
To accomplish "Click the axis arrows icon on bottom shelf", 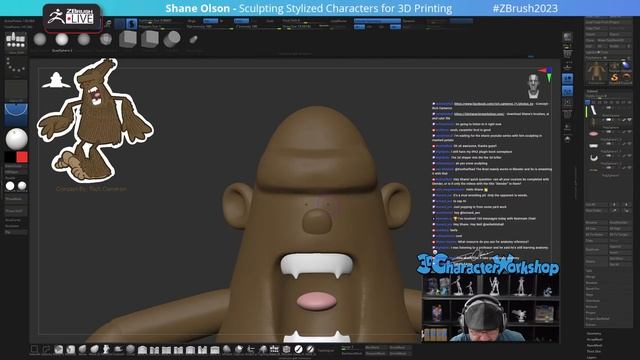I will click(251, 349).
